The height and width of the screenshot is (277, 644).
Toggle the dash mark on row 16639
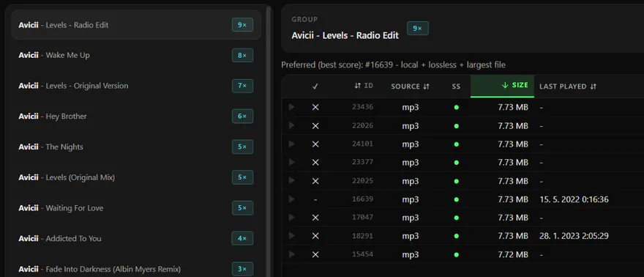coord(315,199)
